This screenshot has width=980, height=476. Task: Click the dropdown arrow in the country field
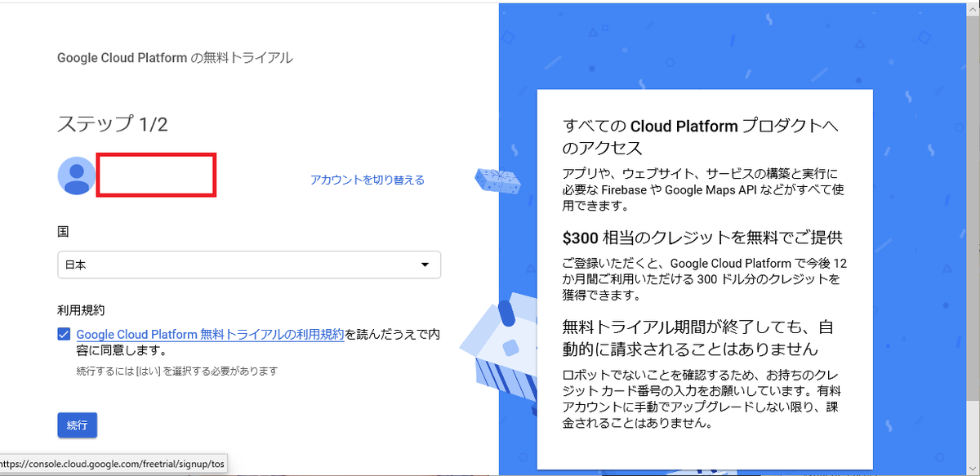[x=425, y=265]
